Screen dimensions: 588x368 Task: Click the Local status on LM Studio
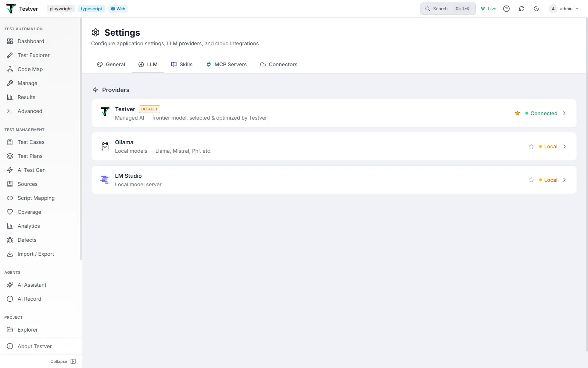pos(548,180)
